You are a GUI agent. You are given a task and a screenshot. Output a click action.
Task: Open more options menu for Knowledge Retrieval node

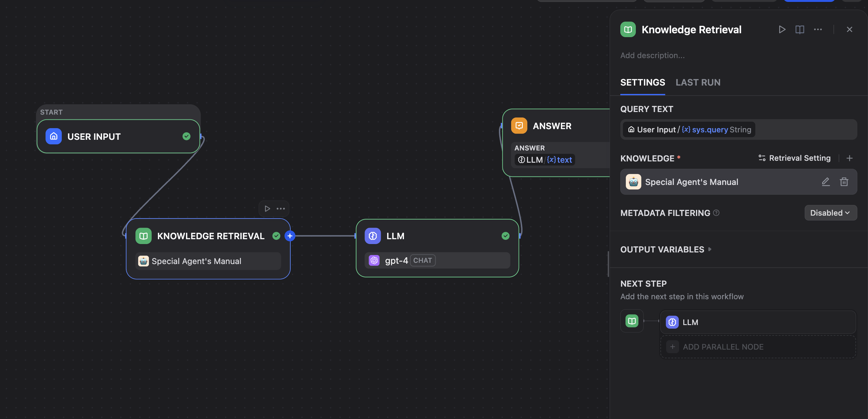point(818,29)
